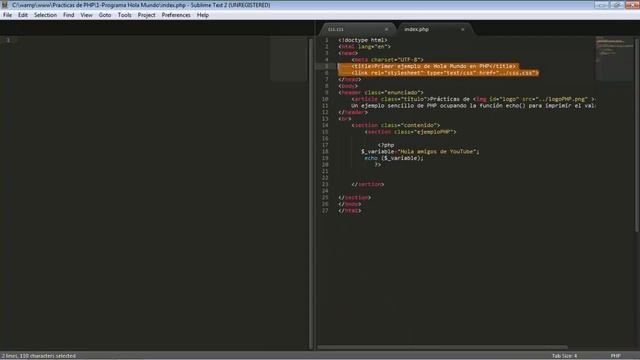This screenshot has height=360, width=640.
Task: Click the 'echo ($_variable);' line
Action: tap(394, 158)
